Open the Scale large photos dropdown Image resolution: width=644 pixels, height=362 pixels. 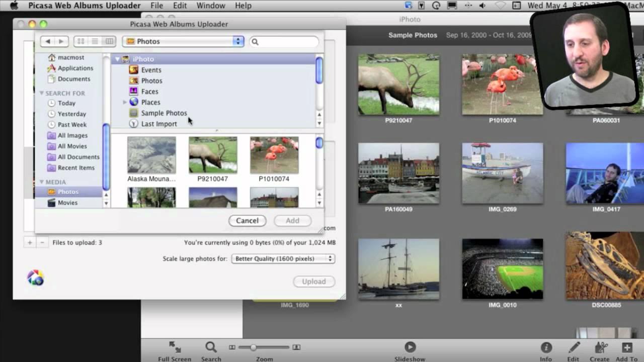pyautogui.click(x=283, y=259)
